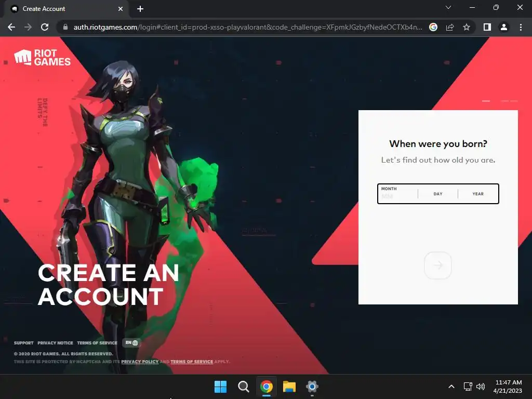Reload the Create Account page
This screenshot has height=399, width=532.
pyautogui.click(x=45, y=27)
